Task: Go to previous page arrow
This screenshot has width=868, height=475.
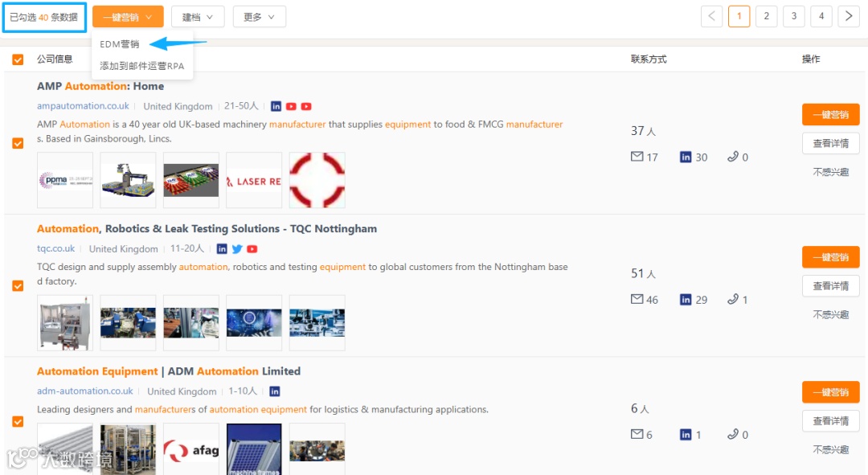Action: [x=711, y=16]
